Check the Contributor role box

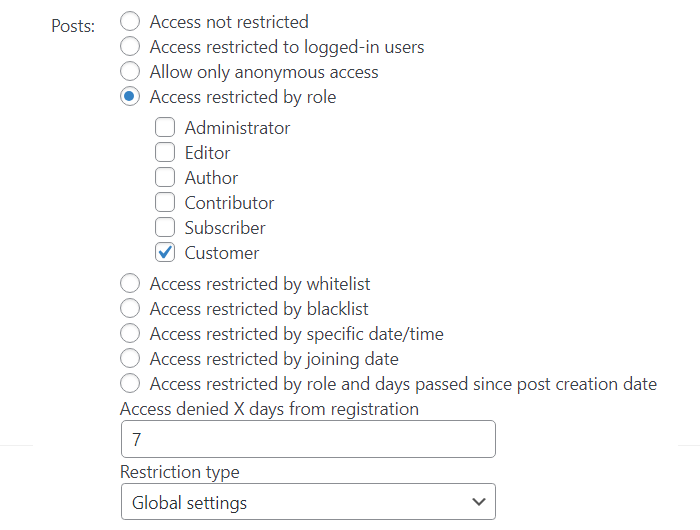tap(165, 202)
